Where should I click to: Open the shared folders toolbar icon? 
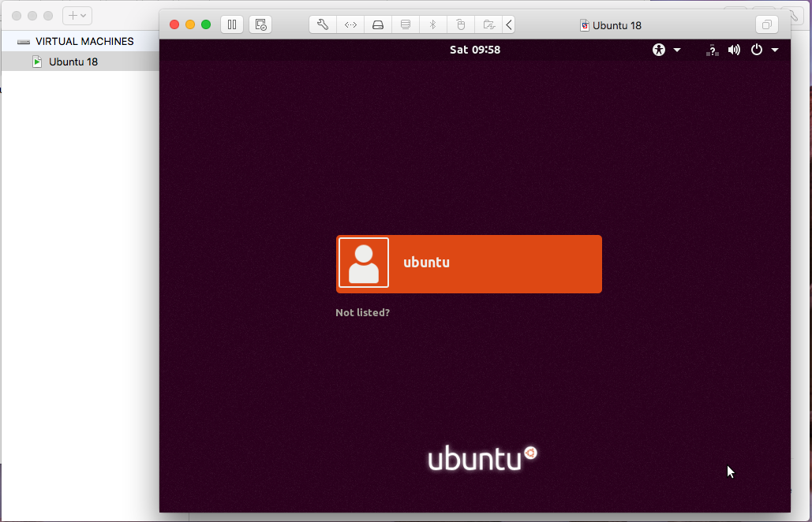488,24
